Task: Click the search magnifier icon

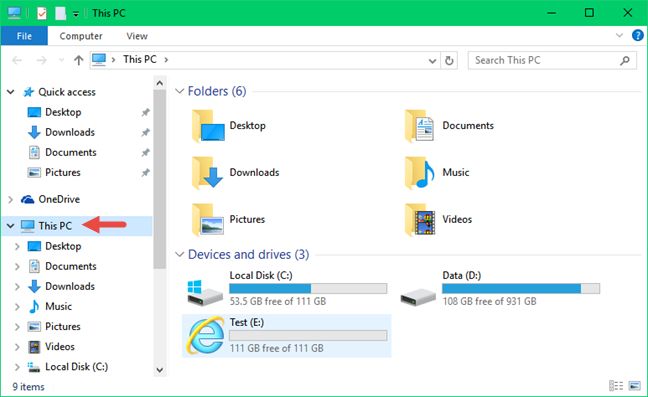Action: point(625,61)
